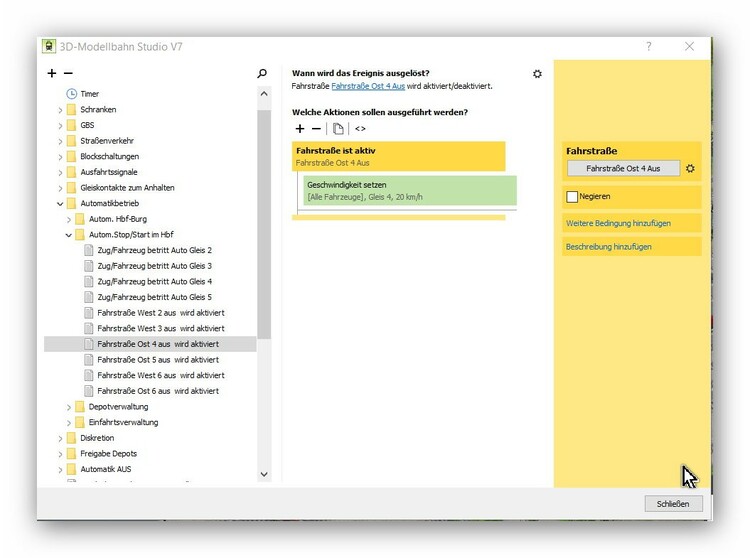Viewport: 750px width, 558px height.
Task: Select Zug/Fahrzeug betritt Auto Gleis 5
Action: pos(154,297)
